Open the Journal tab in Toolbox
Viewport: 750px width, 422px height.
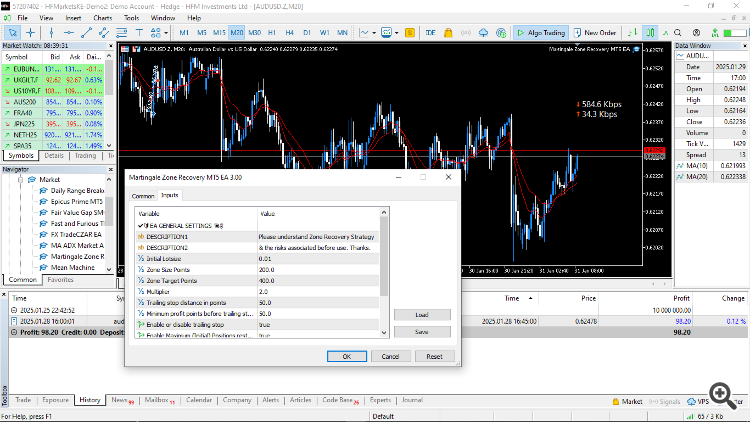pyautogui.click(x=412, y=400)
